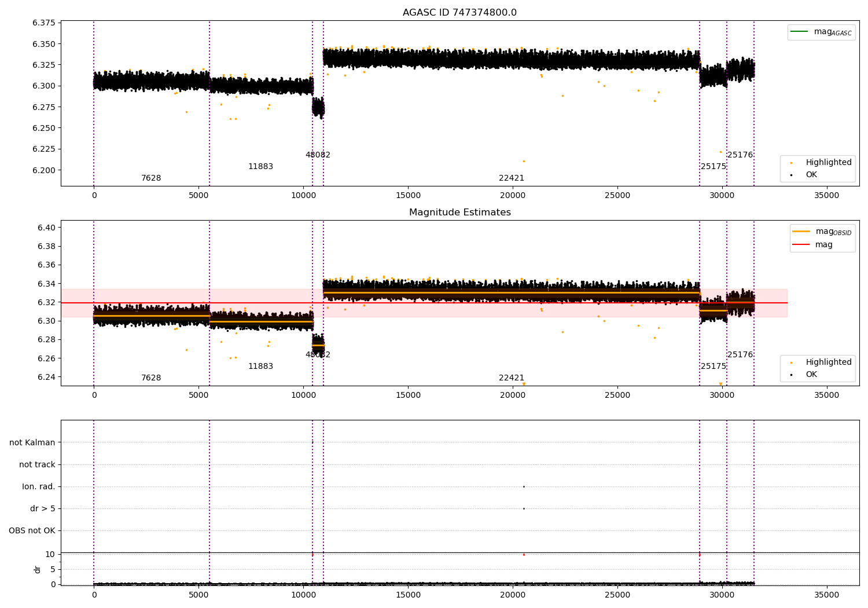868x608 pixels.
Task: Click y-axis tick '6.24' in middle plot
Action: click(x=46, y=377)
